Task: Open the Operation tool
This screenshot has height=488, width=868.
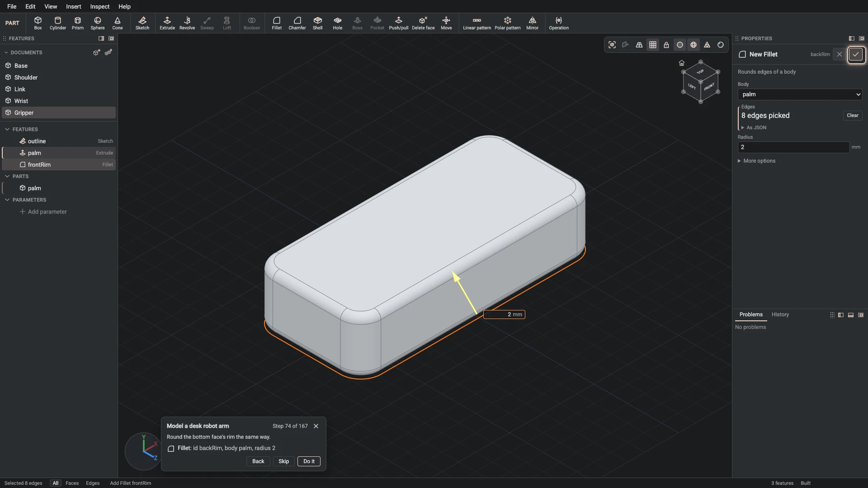Action: click(559, 23)
